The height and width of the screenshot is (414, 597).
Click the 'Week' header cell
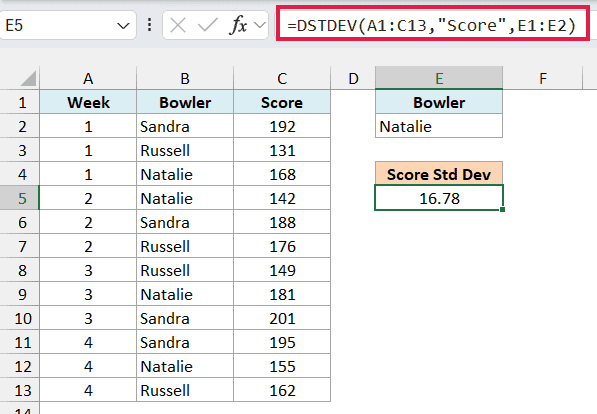pos(88,102)
